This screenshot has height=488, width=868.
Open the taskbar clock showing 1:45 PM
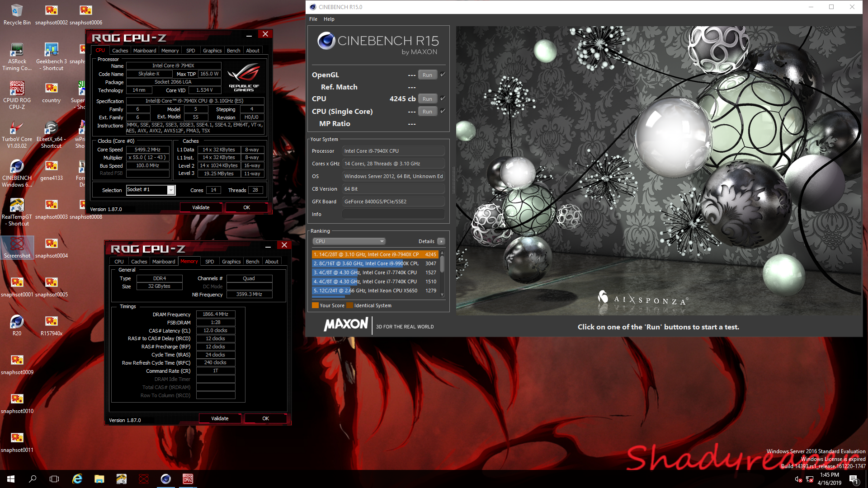pos(829,479)
